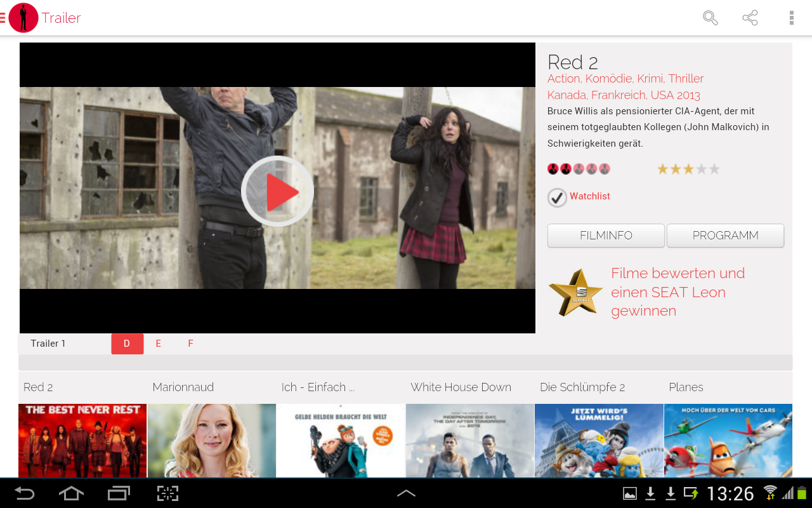Open the Marionnaud poster thumbnail
The height and width of the screenshot is (508, 812).
[x=212, y=441]
